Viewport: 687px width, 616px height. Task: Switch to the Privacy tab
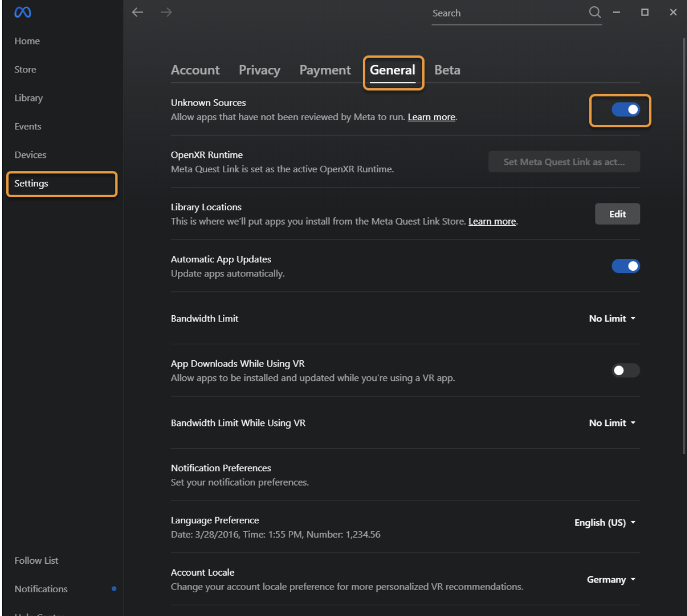tap(259, 70)
